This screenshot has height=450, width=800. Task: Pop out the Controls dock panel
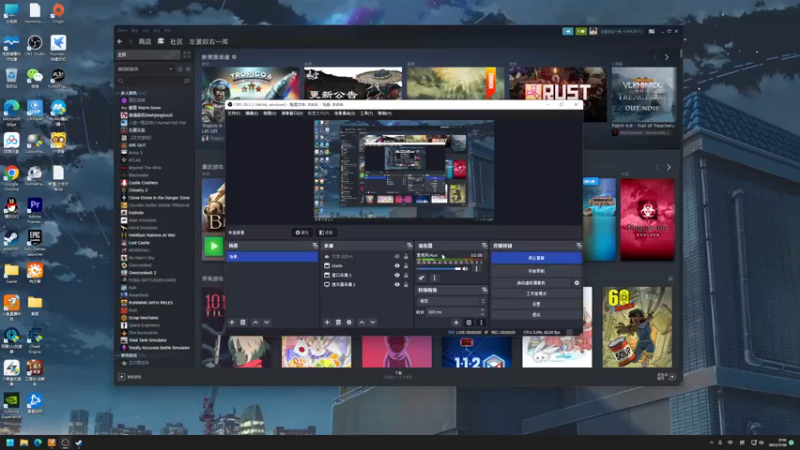click(579, 246)
